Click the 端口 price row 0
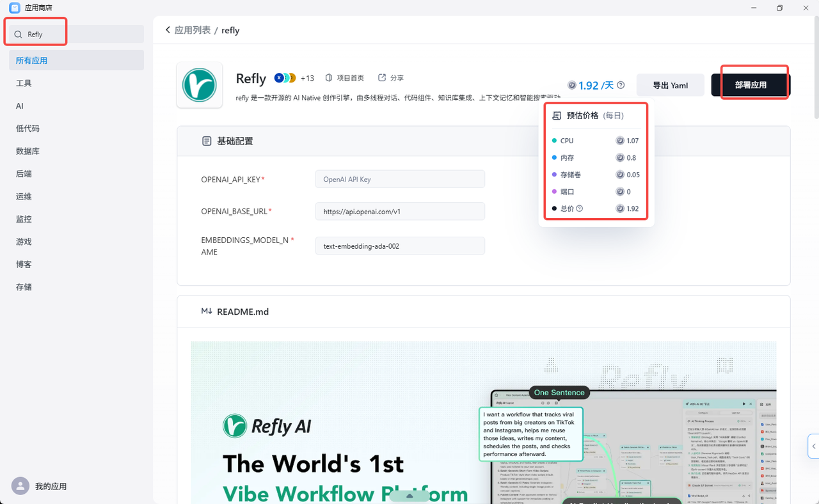 pos(595,191)
